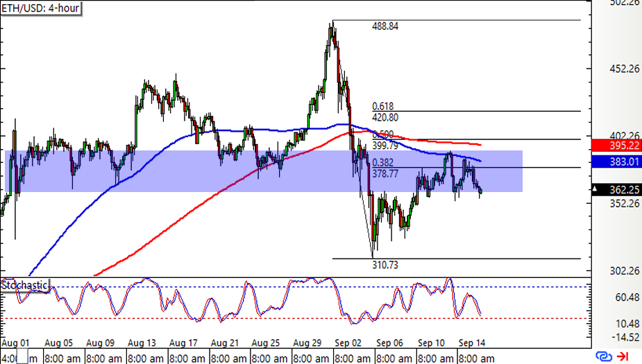The image size is (642, 364).
Task: Click the blue chain-link icon
Action: click(604, 356)
